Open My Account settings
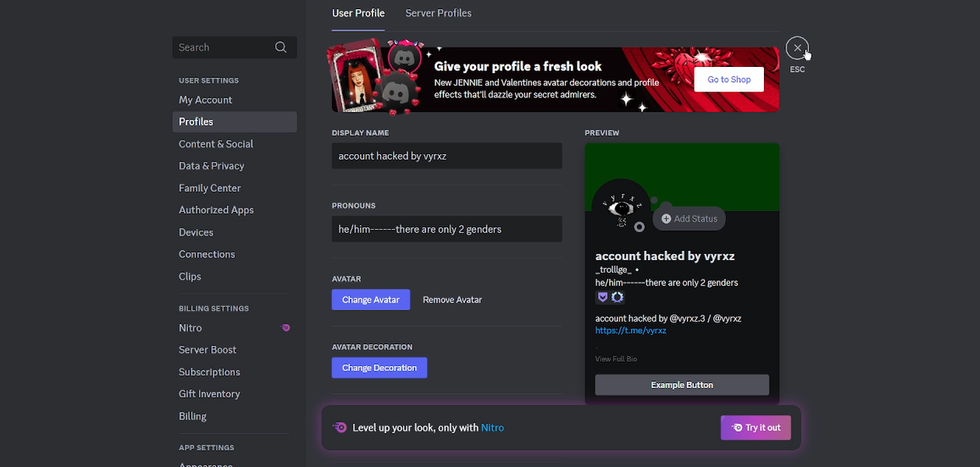The image size is (980, 467). tap(205, 100)
